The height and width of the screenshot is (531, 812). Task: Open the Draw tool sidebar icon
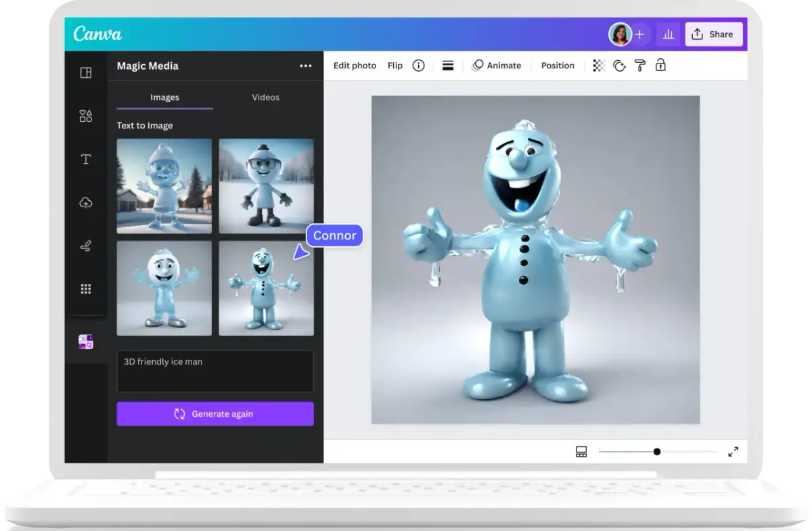[86, 246]
